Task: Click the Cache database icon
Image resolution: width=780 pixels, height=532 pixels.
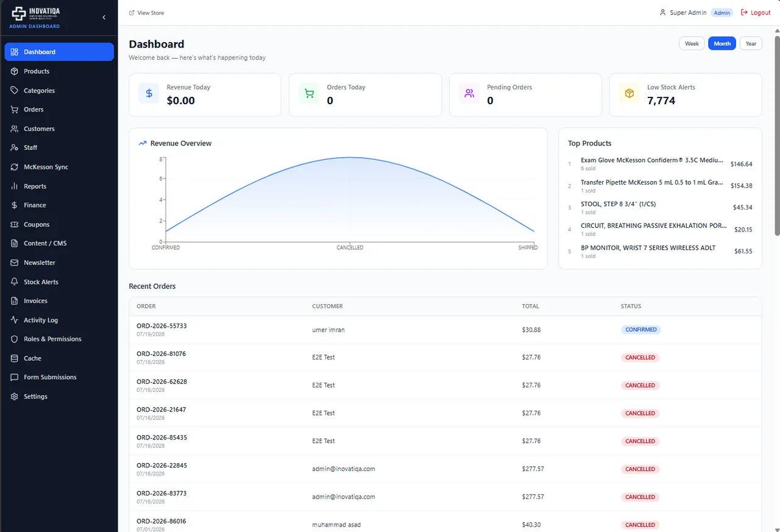Action: [x=15, y=358]
